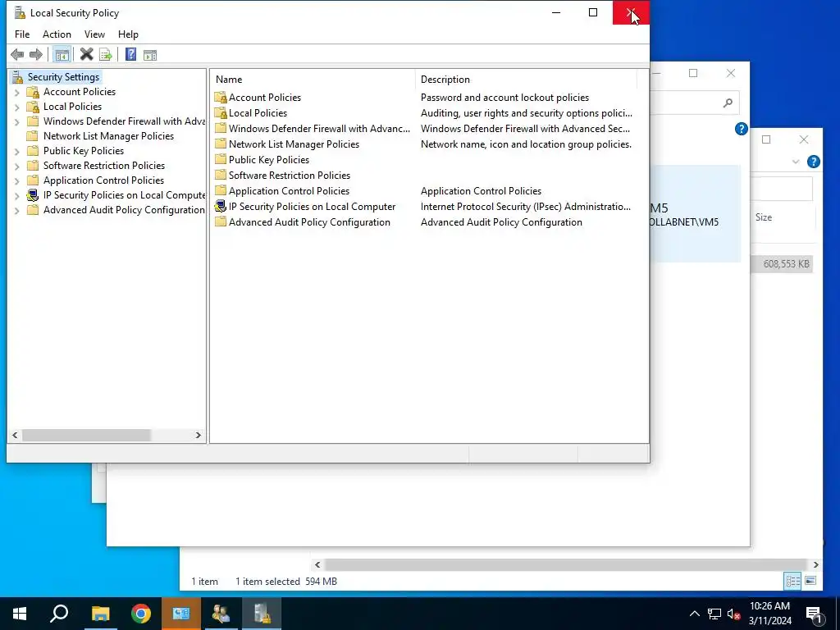Open the network status tray icon
The image size is (840, 630).
click(x=714, y=614)
